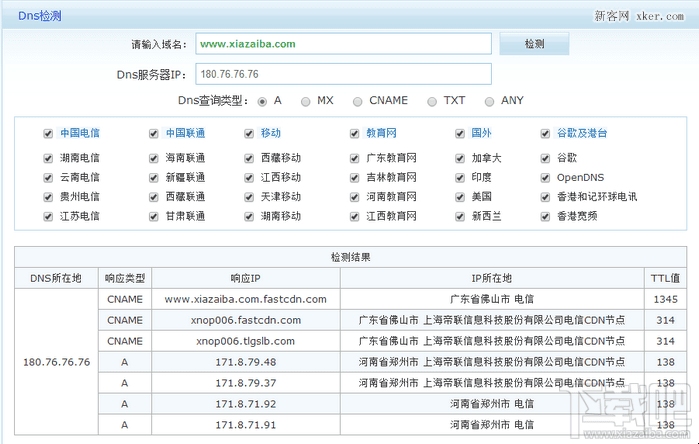Select the A query type radio button
Screen dimensions: 699x444
pyautogui.click(x=263, y=101)
